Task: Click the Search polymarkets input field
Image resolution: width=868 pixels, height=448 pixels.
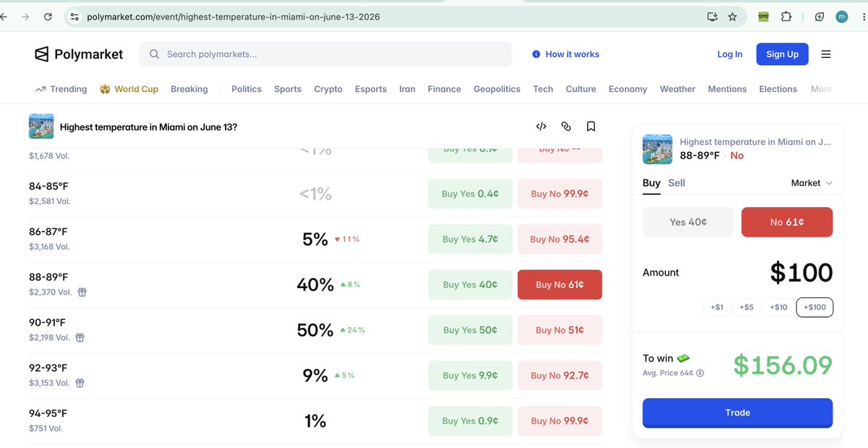Action: tap(325, 54)
